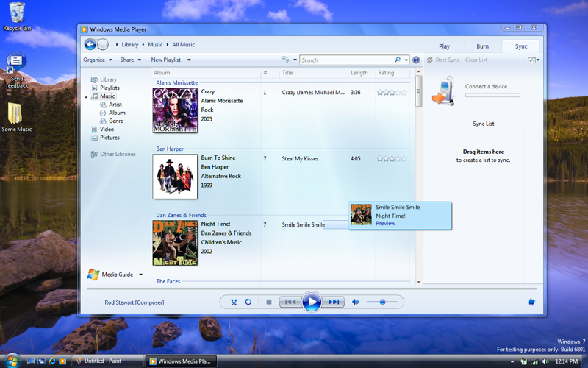
Task: Click the Night Time! album cover
Action: (175, 243)
